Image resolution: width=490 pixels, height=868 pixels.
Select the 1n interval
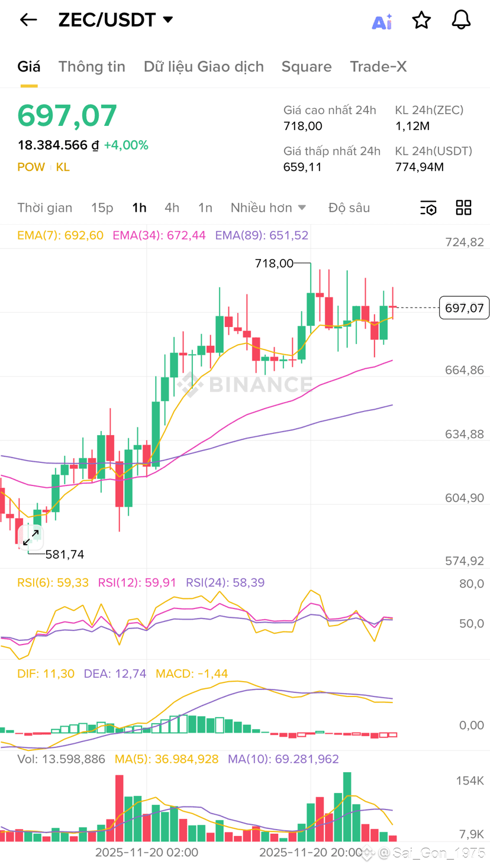[x=205, y=208]
